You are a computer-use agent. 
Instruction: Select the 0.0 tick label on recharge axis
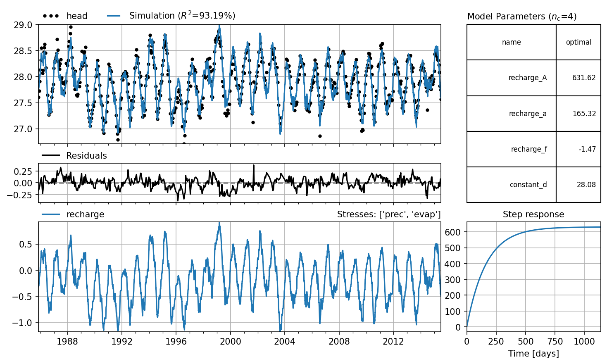tap(26, 271)
